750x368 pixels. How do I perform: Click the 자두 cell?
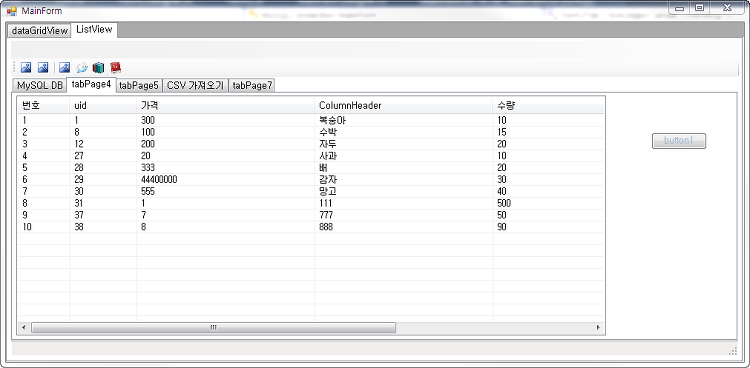tap(328, 144)
